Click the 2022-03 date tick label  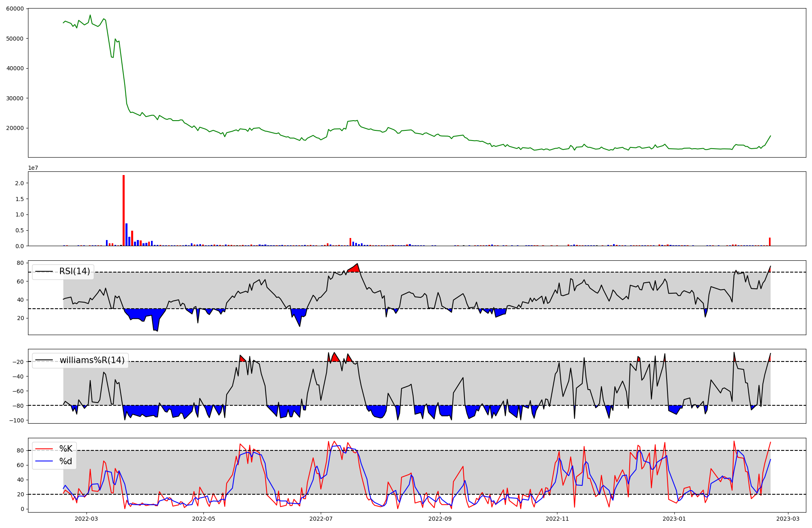point(86,519)
